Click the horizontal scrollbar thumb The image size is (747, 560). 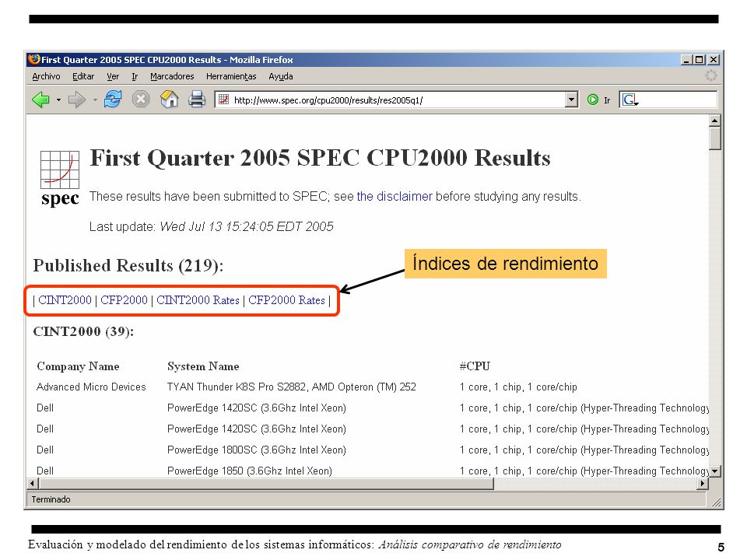(266, 484)
